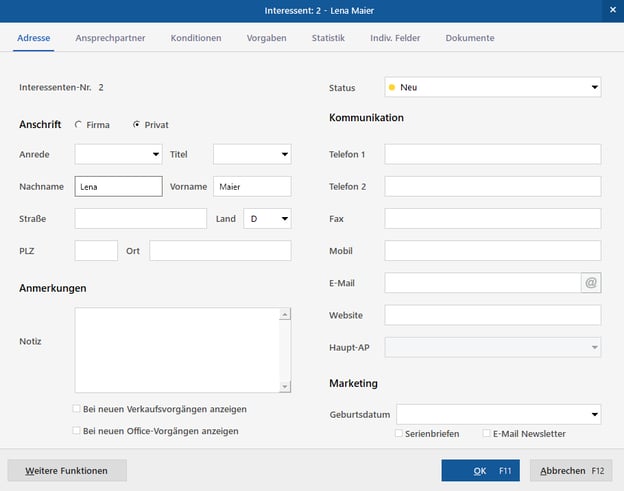Select the Privat radio button
Screen dimensions: 624x491
click(137, 125)
